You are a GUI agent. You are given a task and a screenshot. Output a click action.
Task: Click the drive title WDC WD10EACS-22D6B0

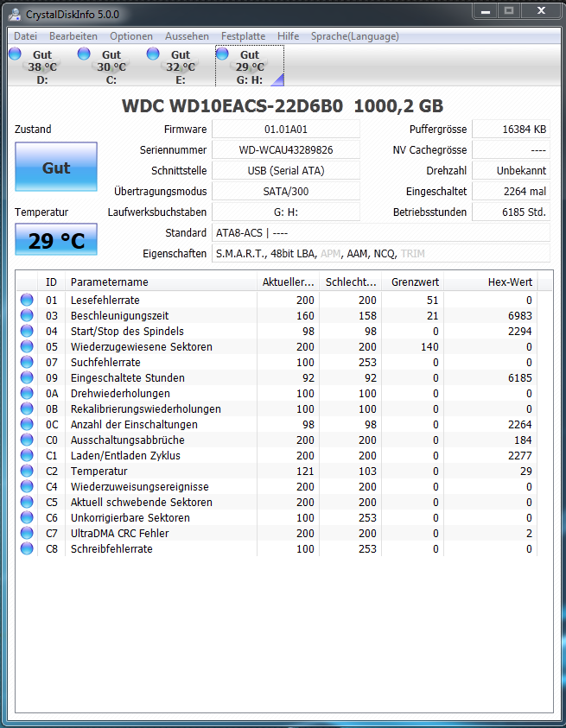tap(232, 106)
